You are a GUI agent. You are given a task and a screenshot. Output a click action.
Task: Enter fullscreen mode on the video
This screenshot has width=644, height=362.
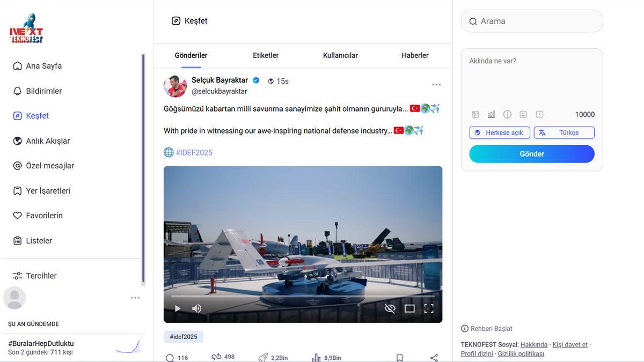click(429, 308)
